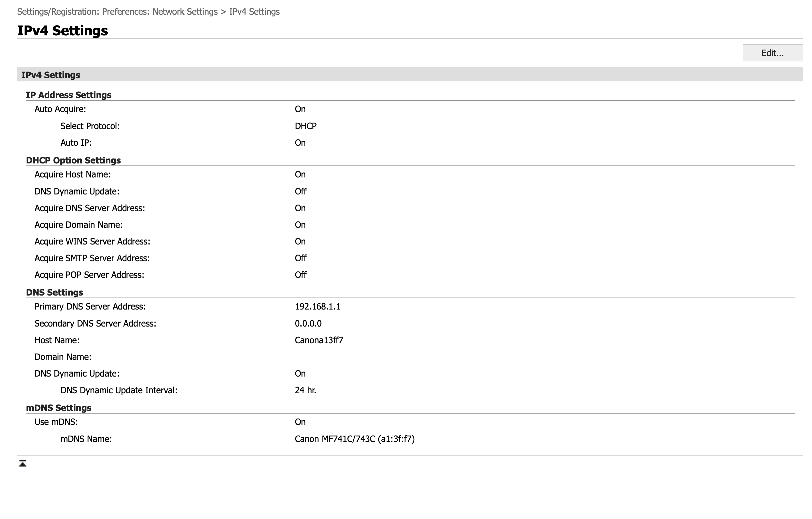Click the DHCP Option Settings heading
The image size is (812, 519).
tap(74, 160)
